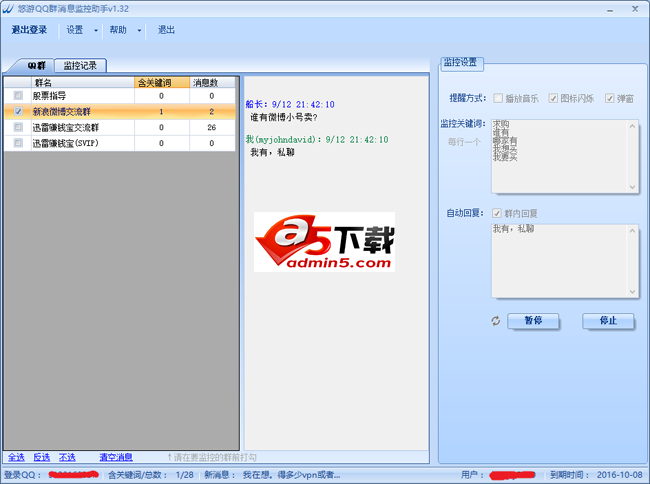Screen dimensions: 650x484
Task: Toggle 弹窗 popup reminder checkbox
Action: 609,98
